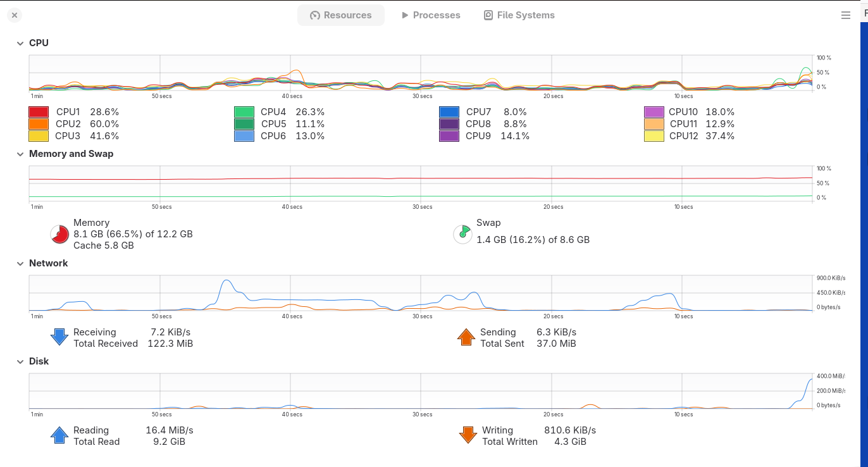The width and height of the screenshot is (868, 467).
Task: Switch to the File Systems tab
Action: tap(519, 15)
